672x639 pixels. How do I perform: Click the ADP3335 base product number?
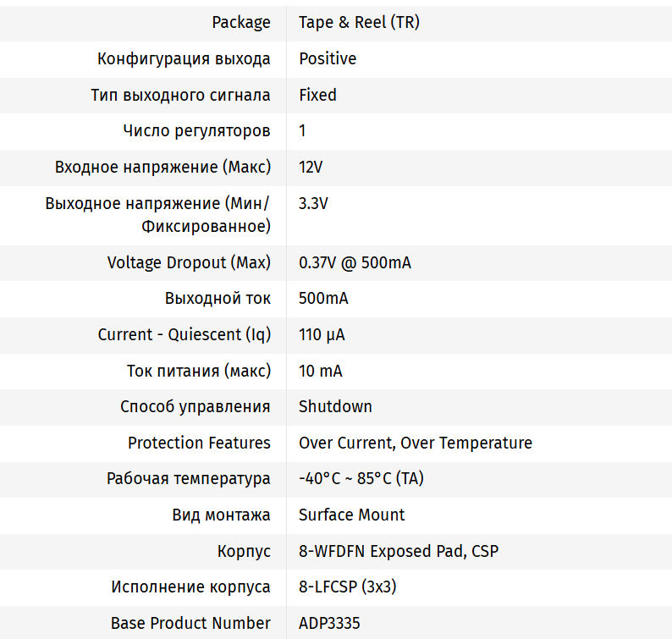click(329, 624)
